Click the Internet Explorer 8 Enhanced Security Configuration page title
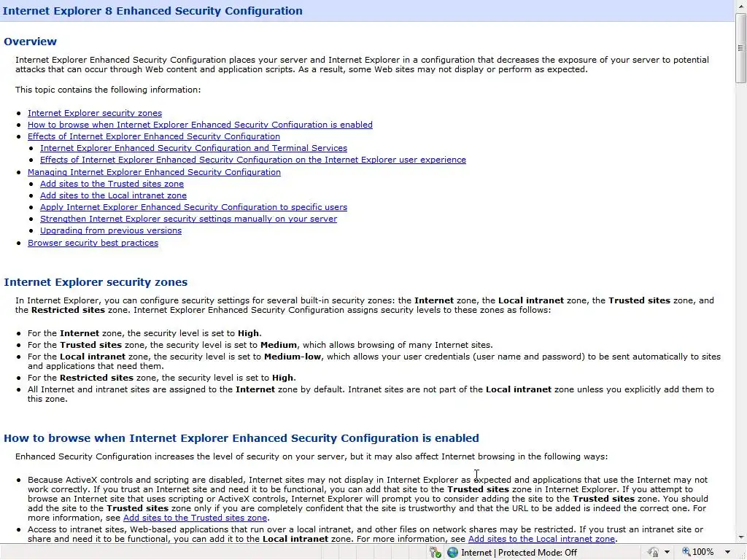 coord(152,10)
